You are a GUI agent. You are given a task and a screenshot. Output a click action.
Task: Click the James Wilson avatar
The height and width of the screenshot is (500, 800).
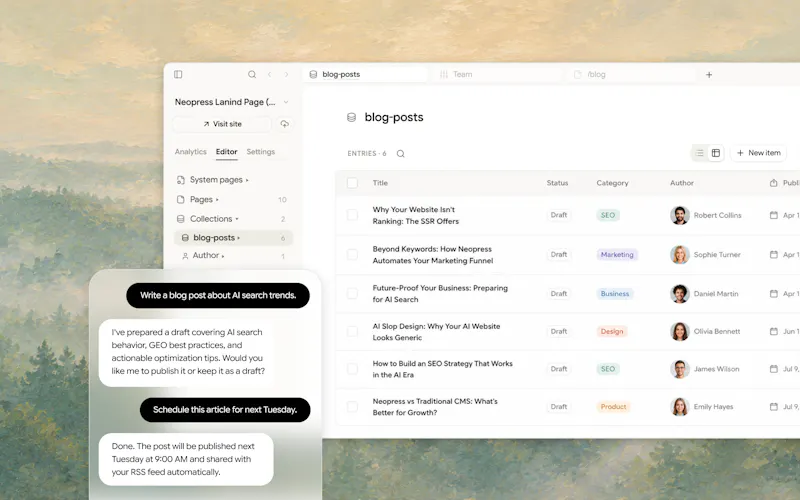point(680,369)
